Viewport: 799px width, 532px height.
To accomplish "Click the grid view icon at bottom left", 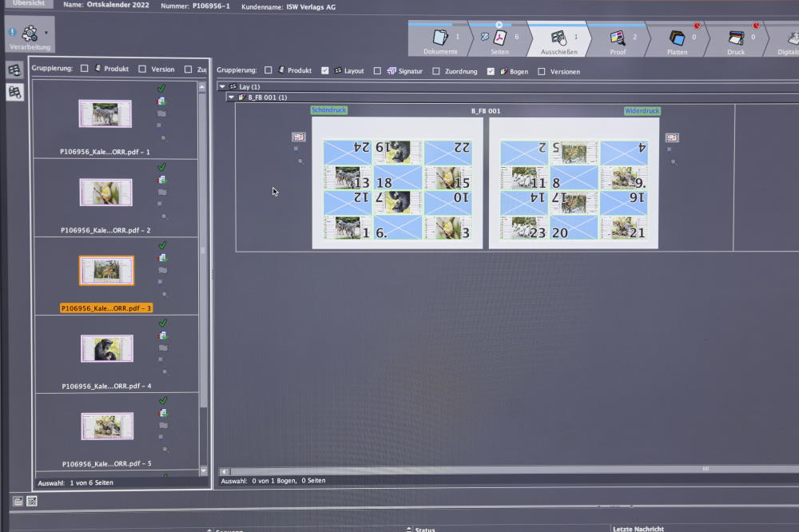I will point(32,502).
